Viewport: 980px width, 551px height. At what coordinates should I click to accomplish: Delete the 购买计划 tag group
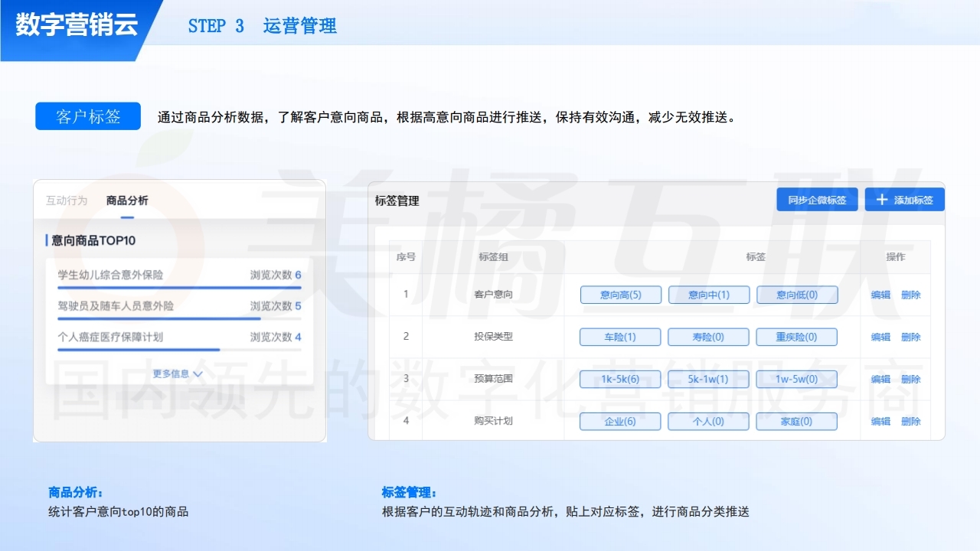911,421
